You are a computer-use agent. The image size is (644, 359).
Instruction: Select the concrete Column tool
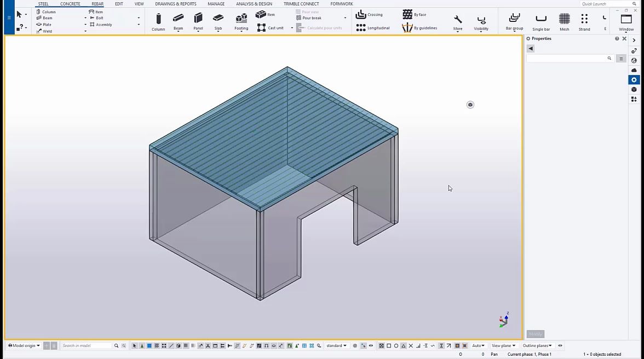coord(158,22)
